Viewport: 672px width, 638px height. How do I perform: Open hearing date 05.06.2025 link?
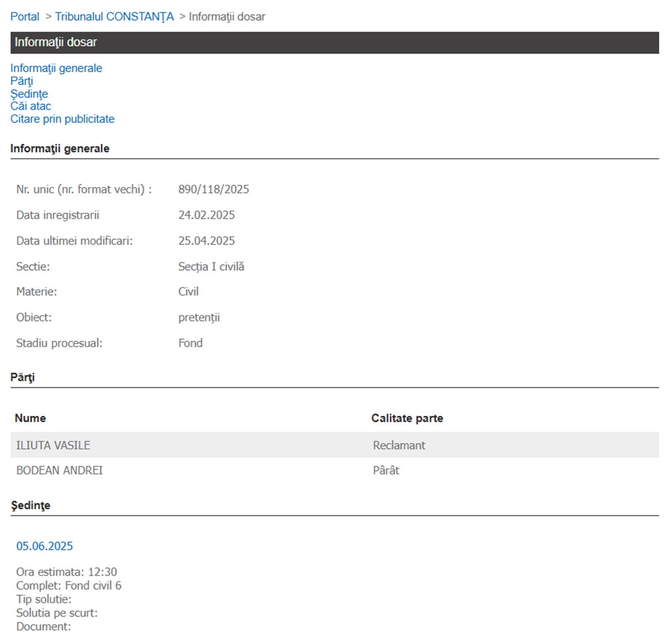click(x=44, y=546)
